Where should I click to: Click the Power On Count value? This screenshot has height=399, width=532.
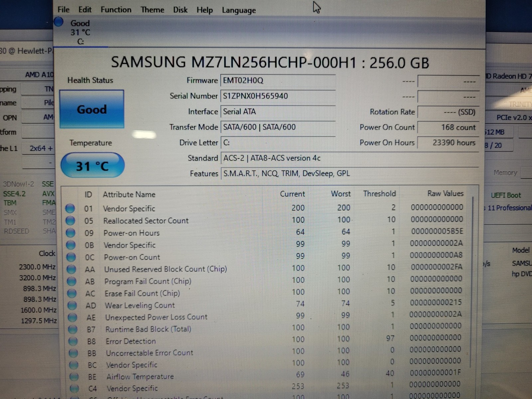coord(448,127)
